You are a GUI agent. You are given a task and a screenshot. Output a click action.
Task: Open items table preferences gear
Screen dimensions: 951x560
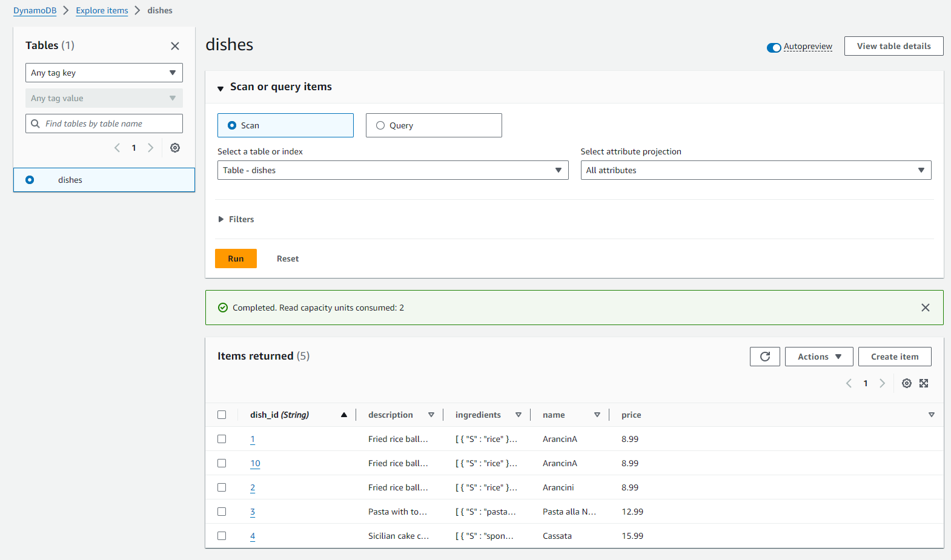tap(907, 383)
